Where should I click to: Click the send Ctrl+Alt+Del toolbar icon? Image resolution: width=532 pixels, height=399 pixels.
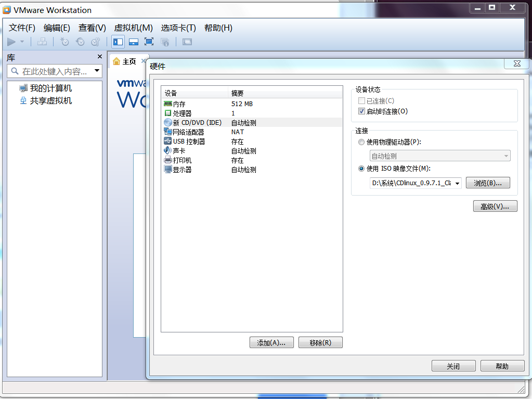pyautogui.click(x=42, y=42)
